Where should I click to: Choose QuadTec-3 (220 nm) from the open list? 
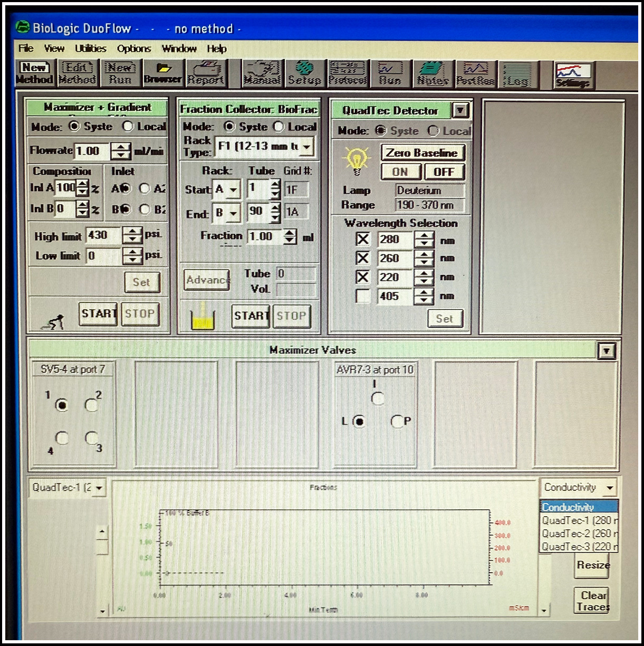(579, 547)
